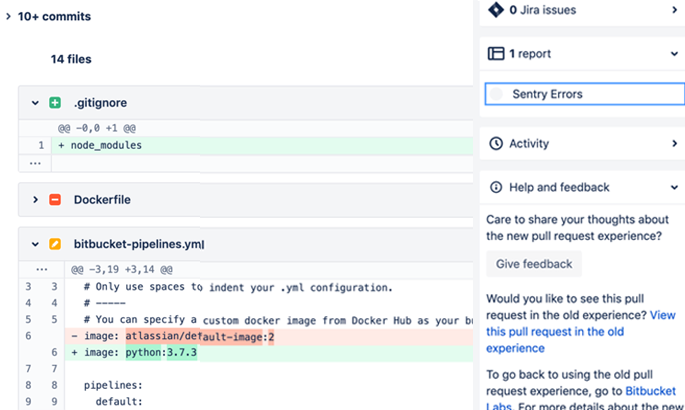Click the report panel icon
The width and height of the screenshot is (685, 410).
(495, 54)
